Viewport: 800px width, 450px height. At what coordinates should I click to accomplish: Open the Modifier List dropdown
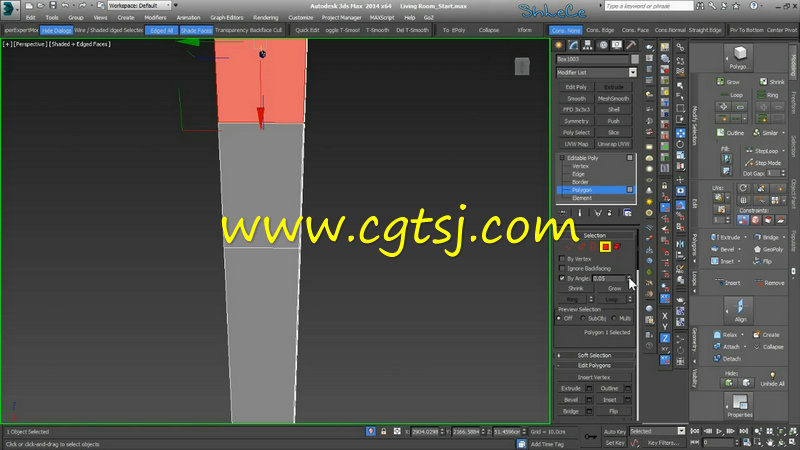(x=633, y=72)
